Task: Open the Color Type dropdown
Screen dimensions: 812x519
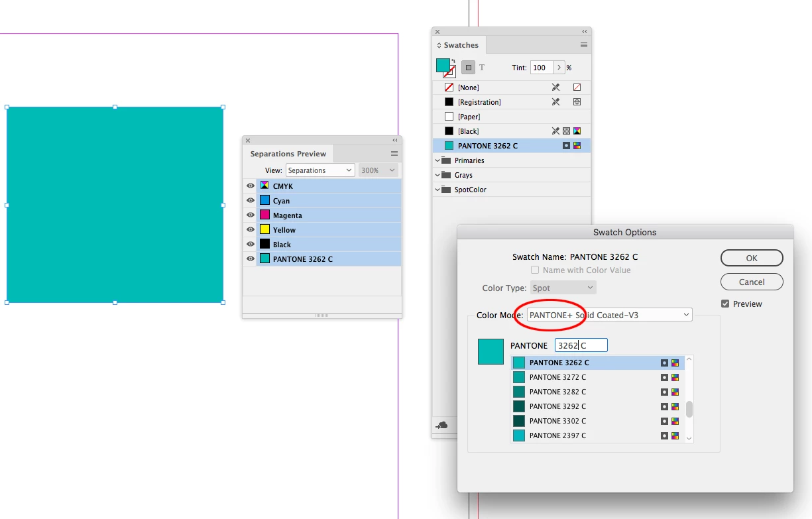Action: (x=563, y=288)
